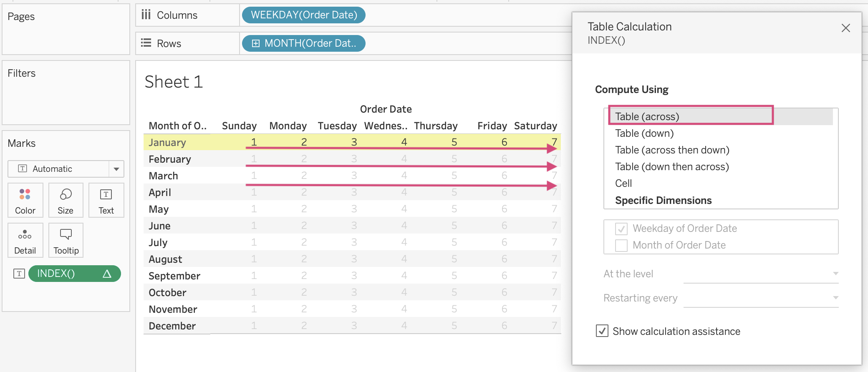Viewport: 868px width, 372px height.
Task: Click the plus expand icon on MONTH pill
Action: 256,43
